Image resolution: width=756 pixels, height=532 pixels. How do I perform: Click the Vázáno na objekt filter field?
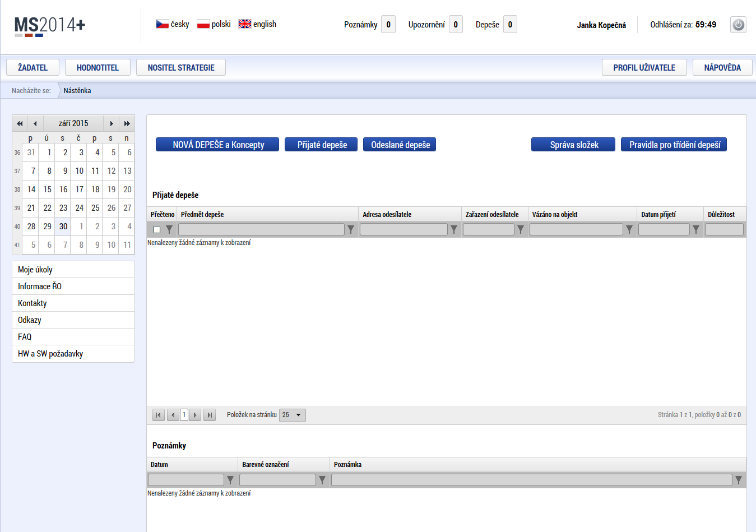576,229
